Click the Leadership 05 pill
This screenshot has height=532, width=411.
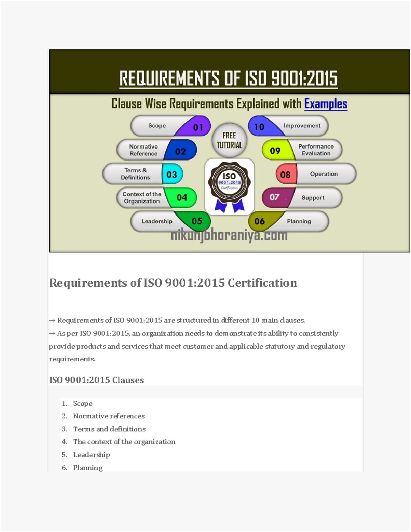click(x=171, y=221)
